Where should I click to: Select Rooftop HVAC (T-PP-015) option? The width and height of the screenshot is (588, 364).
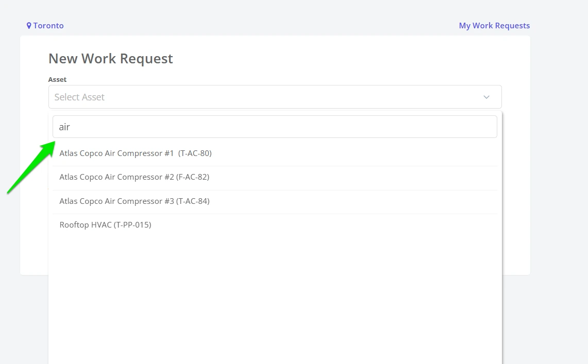pos(275,225)
